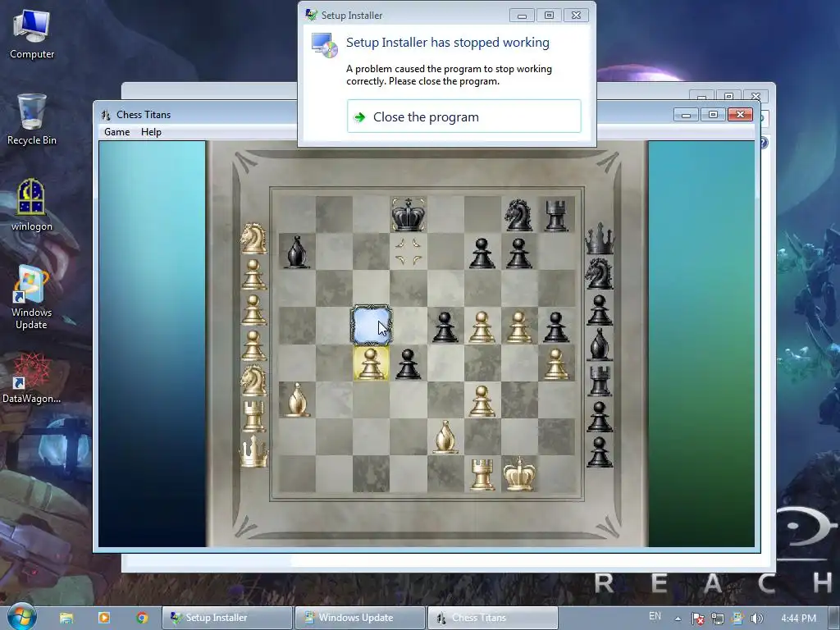Image resolution: width=840 pixels, height=630 pixels.
Task: Switch to Chess Titans taskbar button
Action: tap(493, 618)
